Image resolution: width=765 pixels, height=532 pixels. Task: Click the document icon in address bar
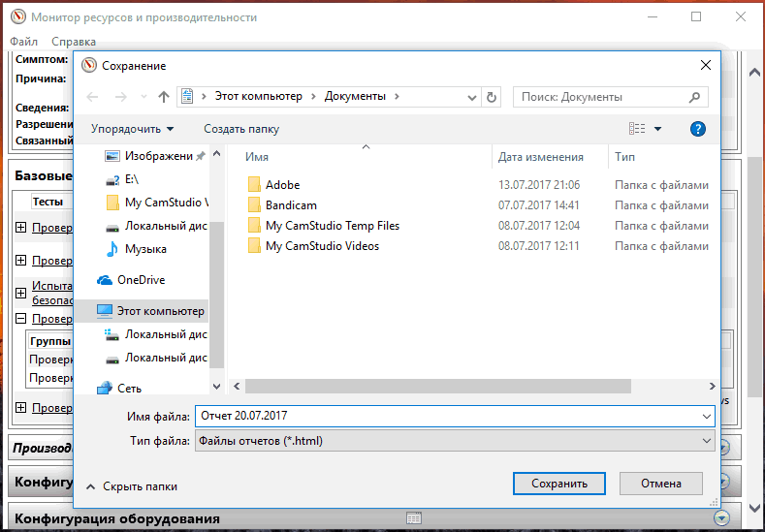coord(188,97)
